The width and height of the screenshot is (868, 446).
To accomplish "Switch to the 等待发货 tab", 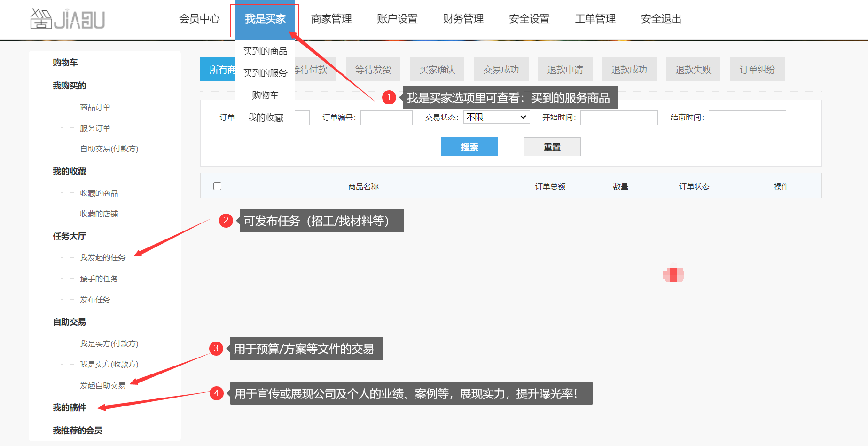I will tap(373, 70).
